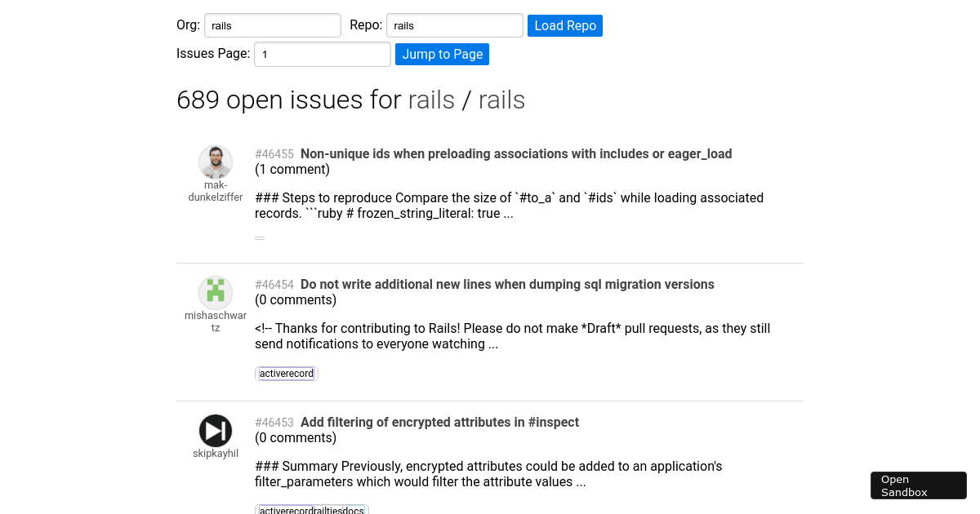This screenshot has width=980, height=514.
Task: Open issue #46454 about sql migration versions
Action: pyautogui.click(x=506, y=284)
